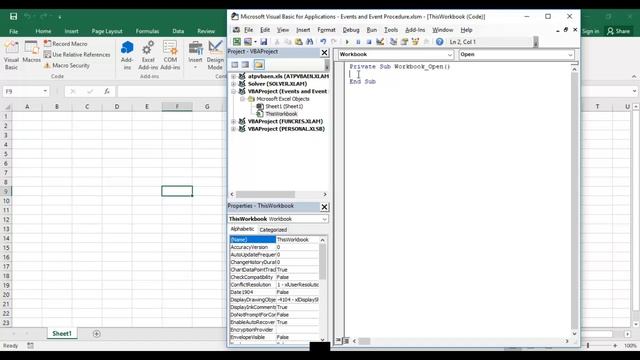Click the Reset stop icon in VBA toolbar

[369, 42]
